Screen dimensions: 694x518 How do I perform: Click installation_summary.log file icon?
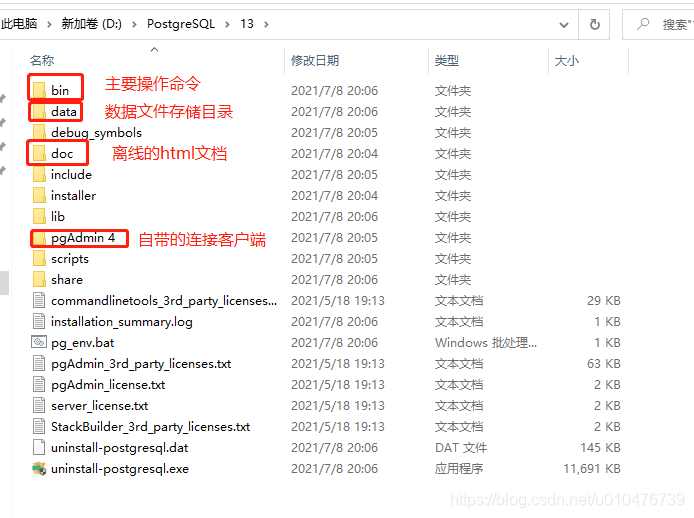(39, 321)
